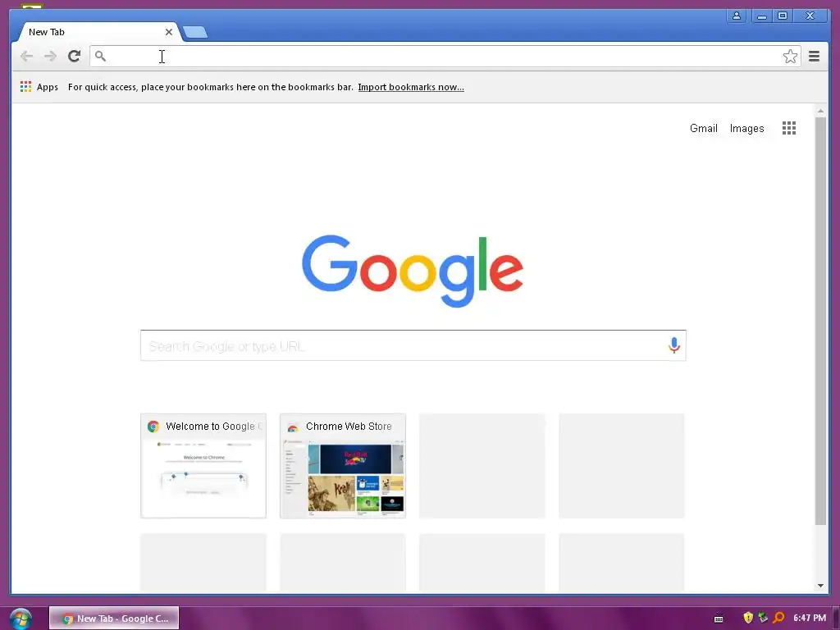Click the on-screen keyboard tray icon
The image size is (840, 630).
pos(719,619)
